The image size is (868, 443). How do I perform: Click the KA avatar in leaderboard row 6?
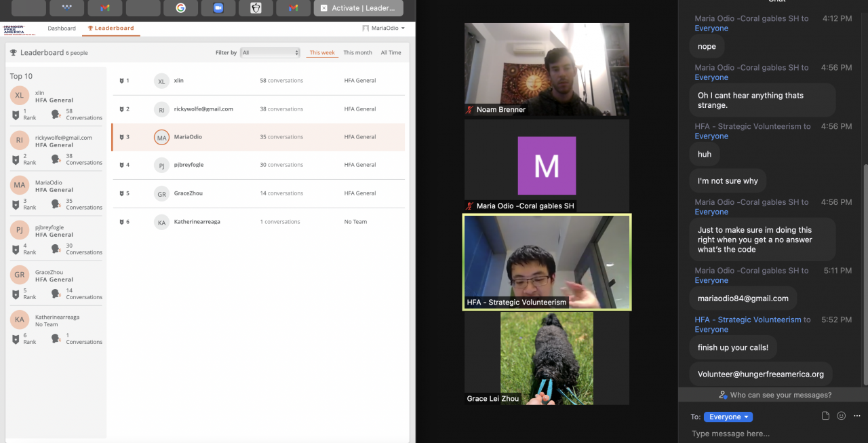pyautogui.click(x=161, y=222)
